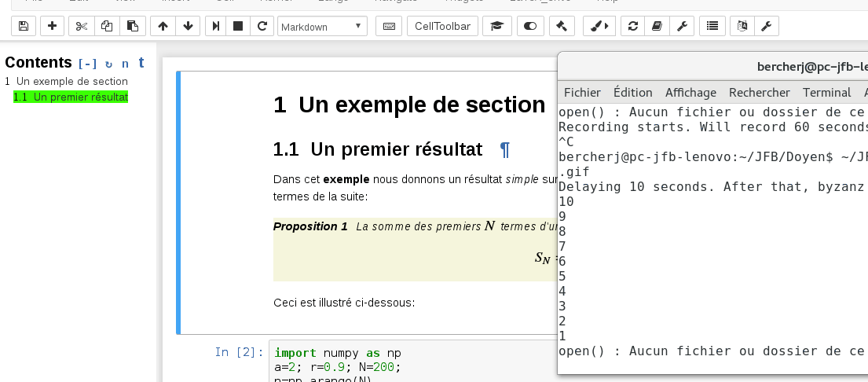Click the refresh arrows toolbar icon
The height and width of the screenshot is (382, 868).
tap(632, 26)
